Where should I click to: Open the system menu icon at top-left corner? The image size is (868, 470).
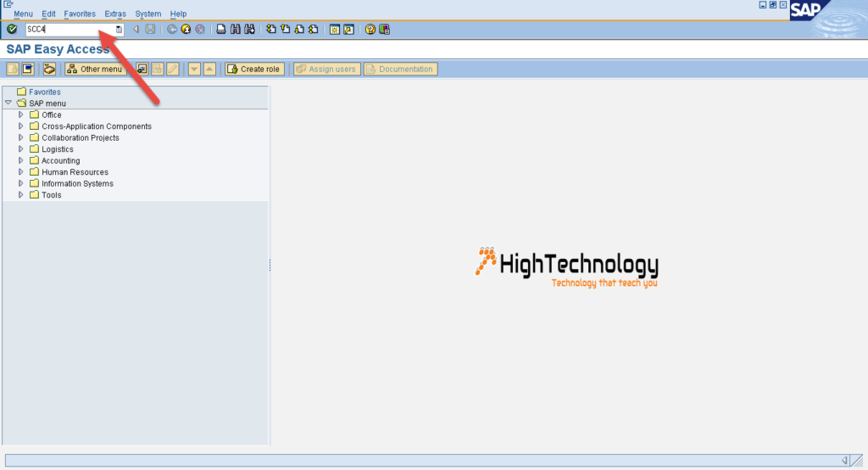pos(8,4)
